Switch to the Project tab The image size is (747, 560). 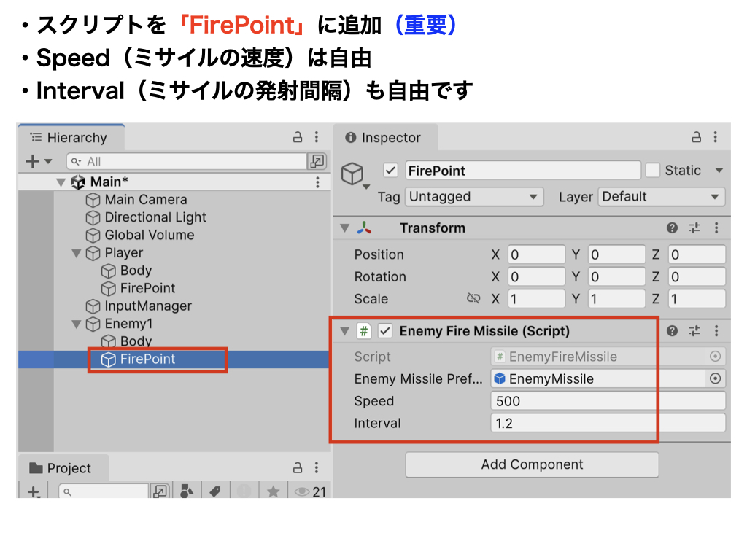pos(63,468)
